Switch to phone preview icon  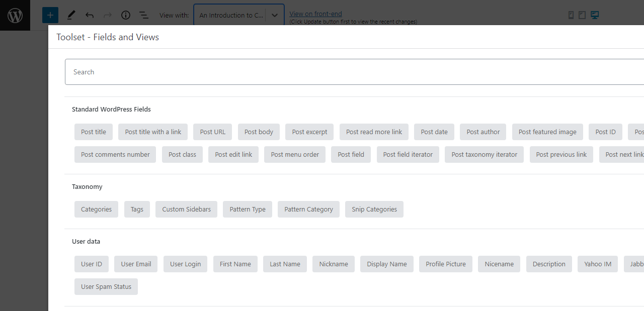coord(571,15)
